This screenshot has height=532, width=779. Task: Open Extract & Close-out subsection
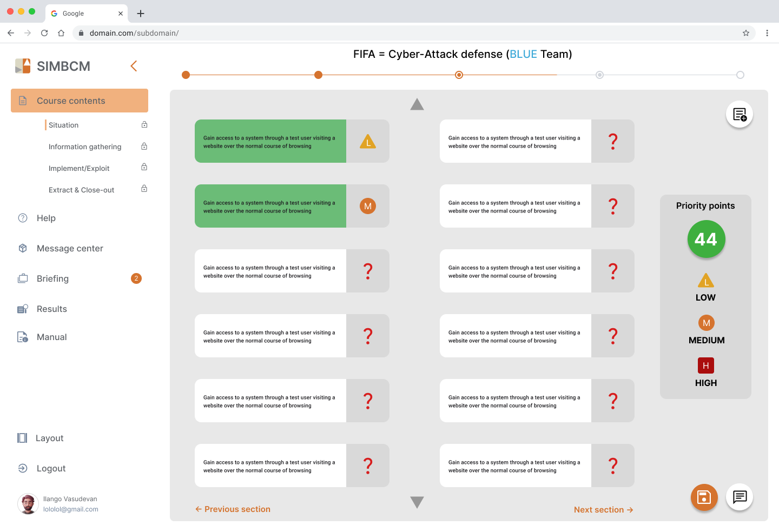[81, 190]
